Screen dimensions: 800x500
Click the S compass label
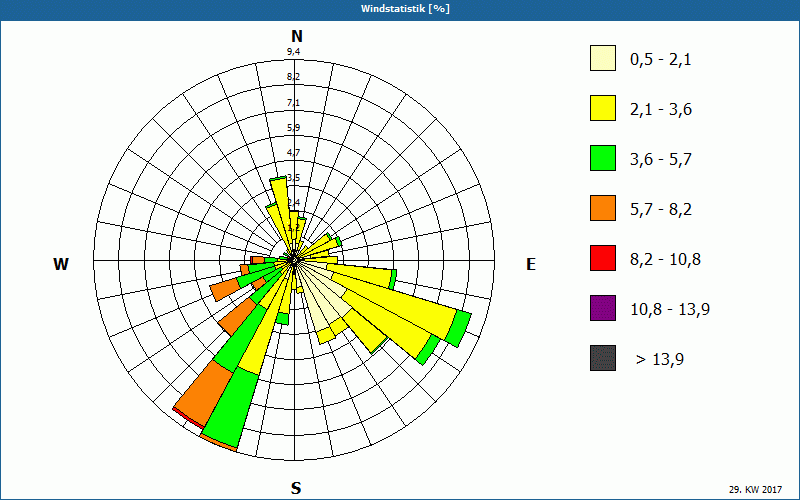pyautogui.click(x=296, y=489)
